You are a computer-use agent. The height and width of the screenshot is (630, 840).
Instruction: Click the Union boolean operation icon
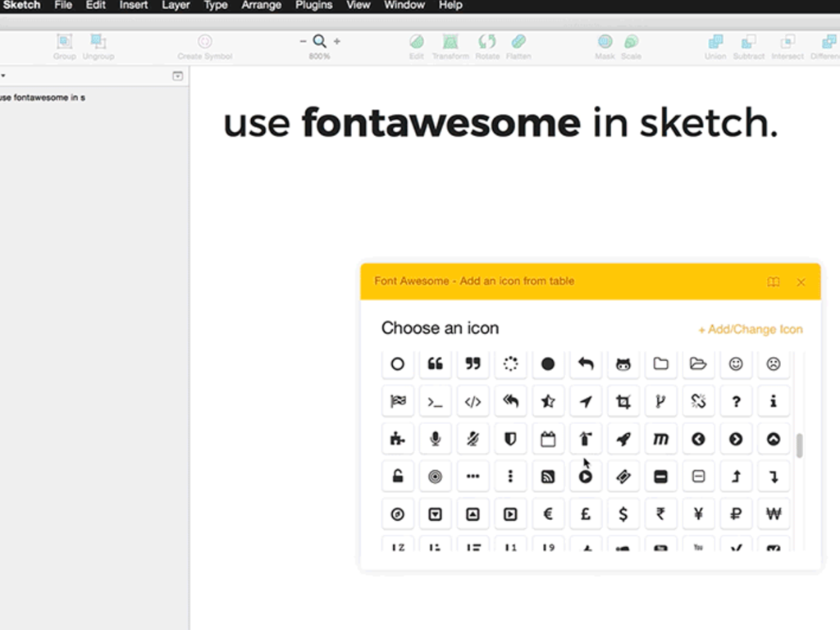click(714, 40)
